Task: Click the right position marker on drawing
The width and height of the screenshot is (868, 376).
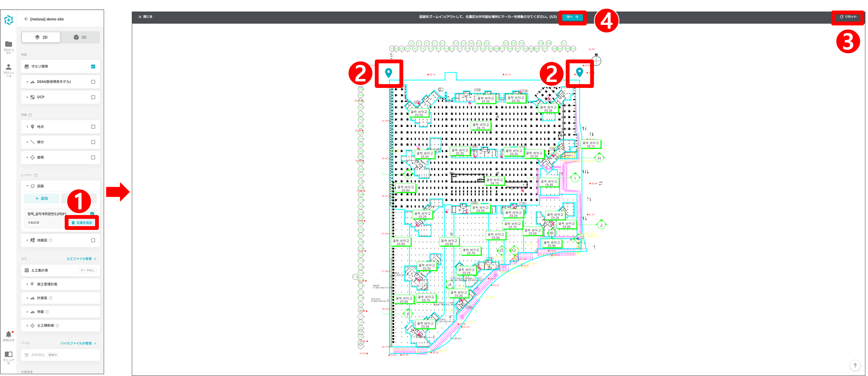Action: coord(579,72)
